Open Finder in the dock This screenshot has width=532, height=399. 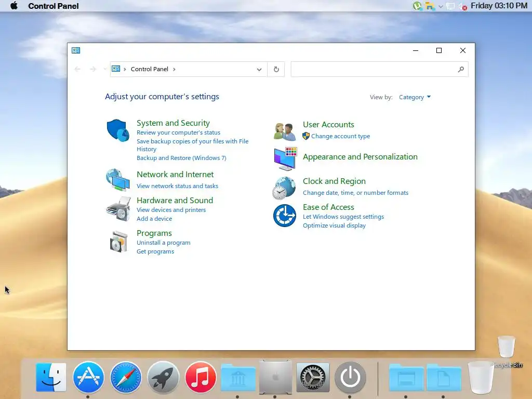click(x=51, y=377)
